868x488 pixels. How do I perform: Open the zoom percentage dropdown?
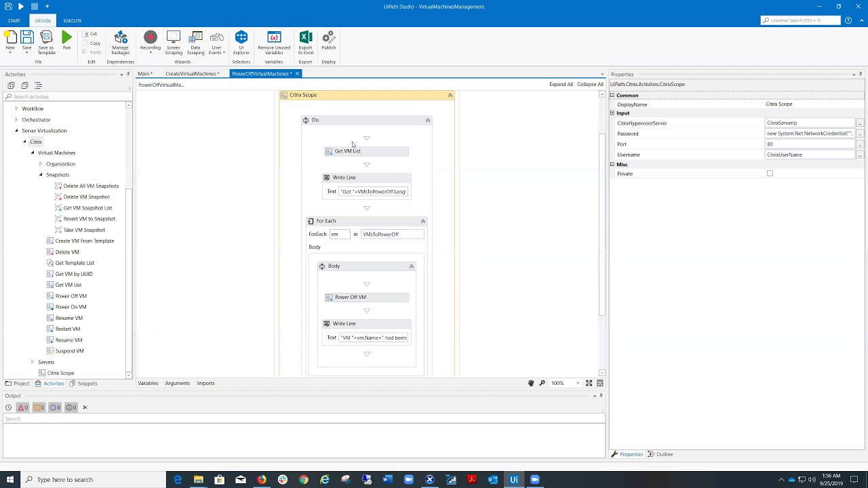tap(578, 384)
